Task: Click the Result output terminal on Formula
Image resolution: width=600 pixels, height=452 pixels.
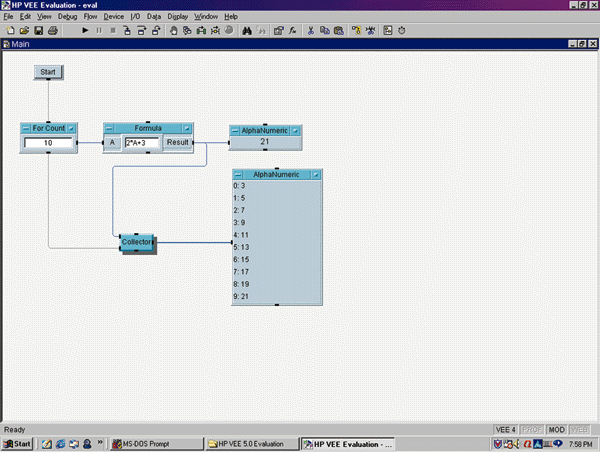Action: pyautogui.click(x=177, y=144)
